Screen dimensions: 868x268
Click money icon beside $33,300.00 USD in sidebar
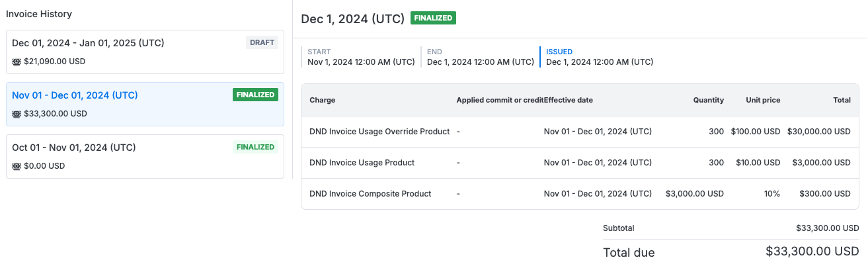[17, 114]
